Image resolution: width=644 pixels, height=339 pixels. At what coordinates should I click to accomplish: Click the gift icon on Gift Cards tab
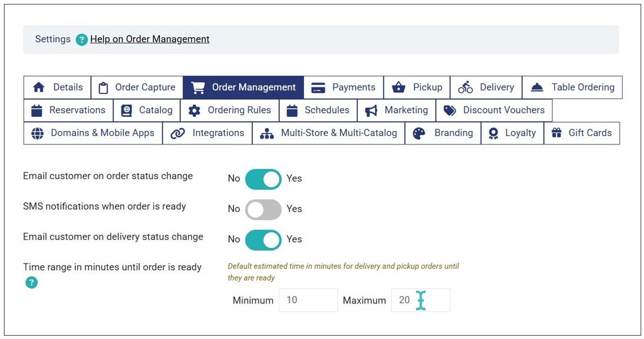tap(557, 133)
